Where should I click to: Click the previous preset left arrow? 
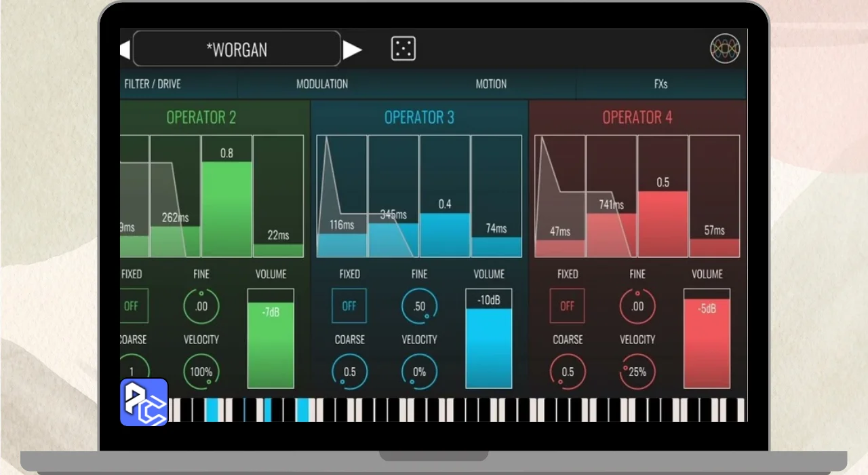125,50
